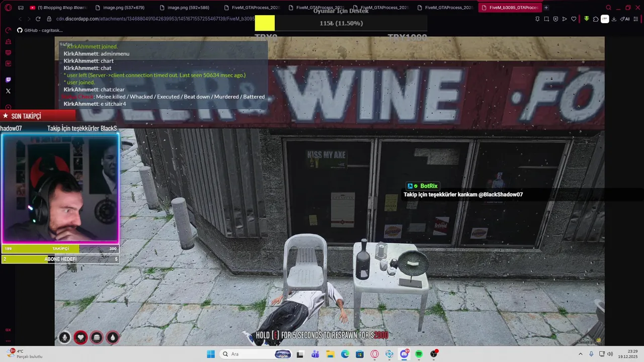Viewport: 644px width, 362px height.
Task: Click the heart health HUD icon
Action: point(80,338)
